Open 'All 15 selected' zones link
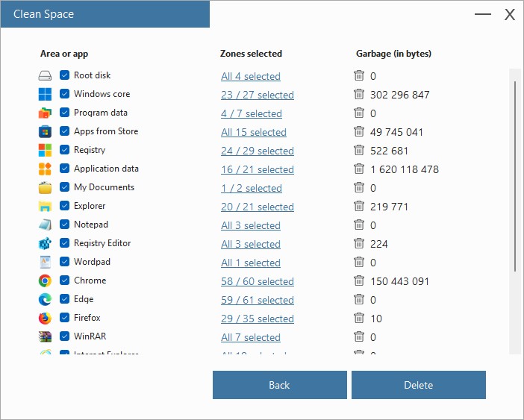 click(x=254, y=133)
